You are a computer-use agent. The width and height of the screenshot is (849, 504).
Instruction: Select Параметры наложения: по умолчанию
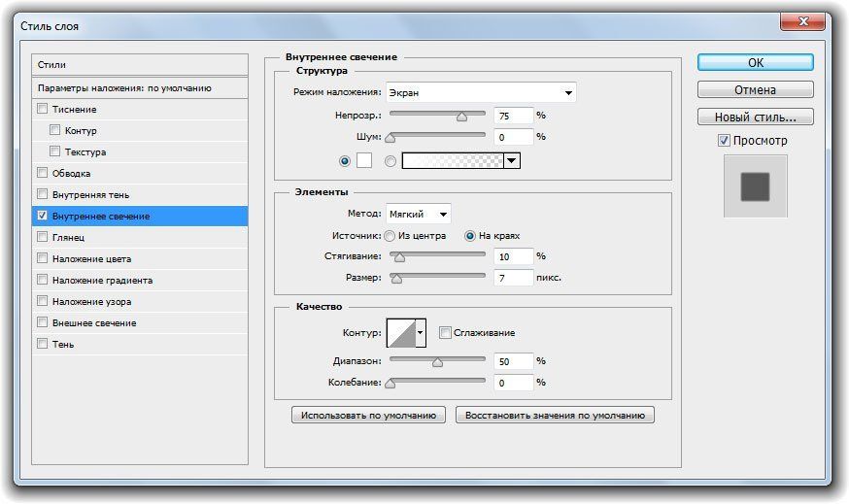pos(140,87)
